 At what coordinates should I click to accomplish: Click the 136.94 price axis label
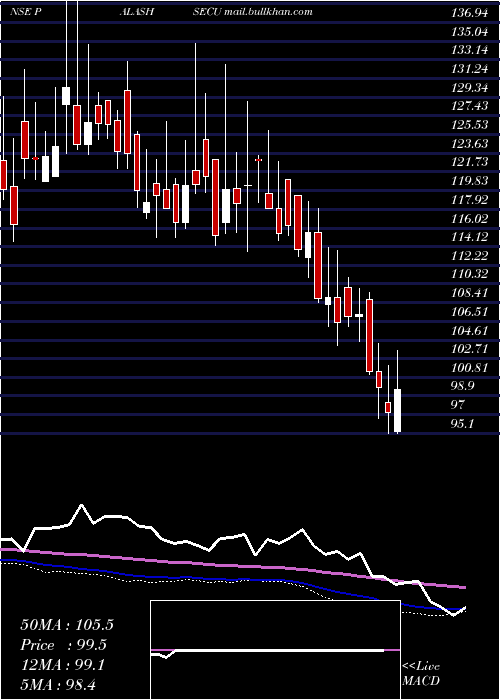469,13
